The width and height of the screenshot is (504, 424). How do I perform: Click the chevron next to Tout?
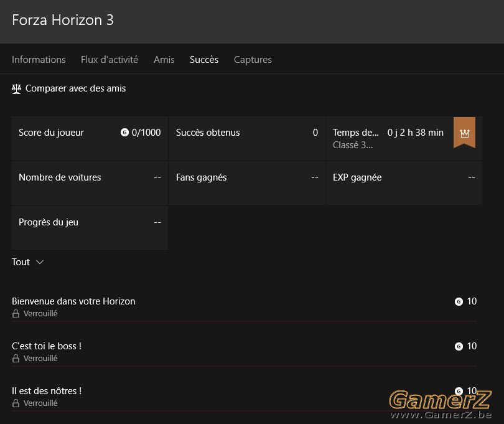[x=40, y=262]
